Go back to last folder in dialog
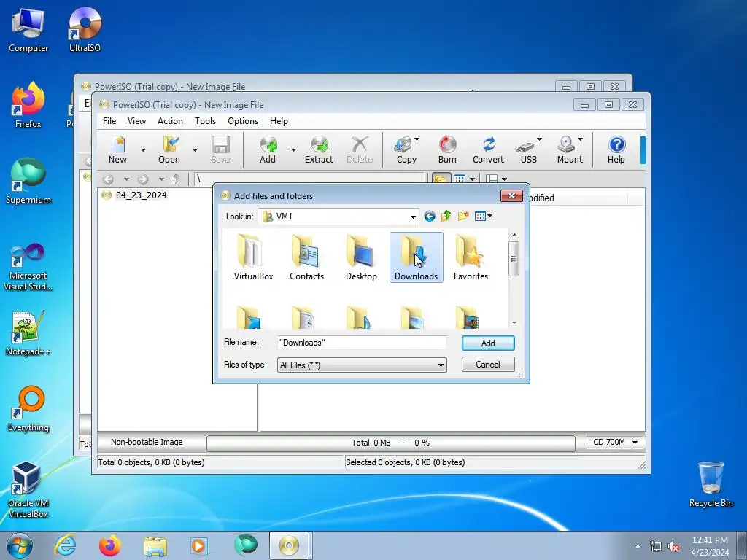 (429, 217)
